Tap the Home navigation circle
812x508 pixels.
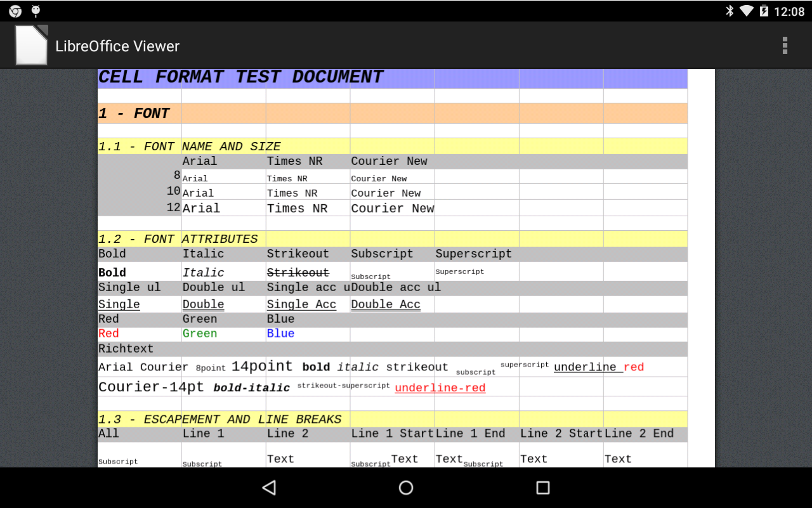[405, 488]
